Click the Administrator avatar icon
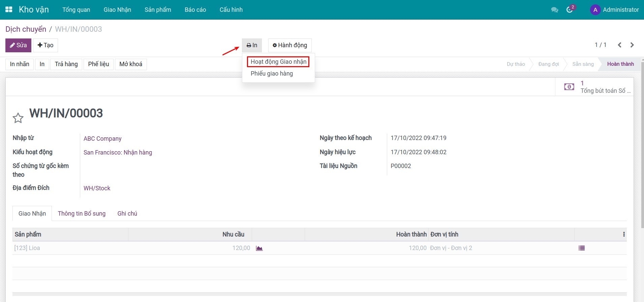Screen dimensions: 644x302 coord(595,10)
